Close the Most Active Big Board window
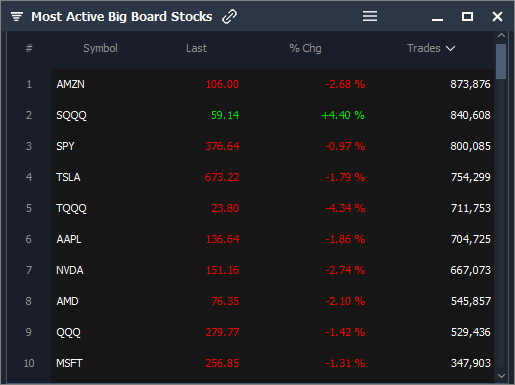Image resolution: width=515 pixels, height=385 pixels. [x=497, y=16]
